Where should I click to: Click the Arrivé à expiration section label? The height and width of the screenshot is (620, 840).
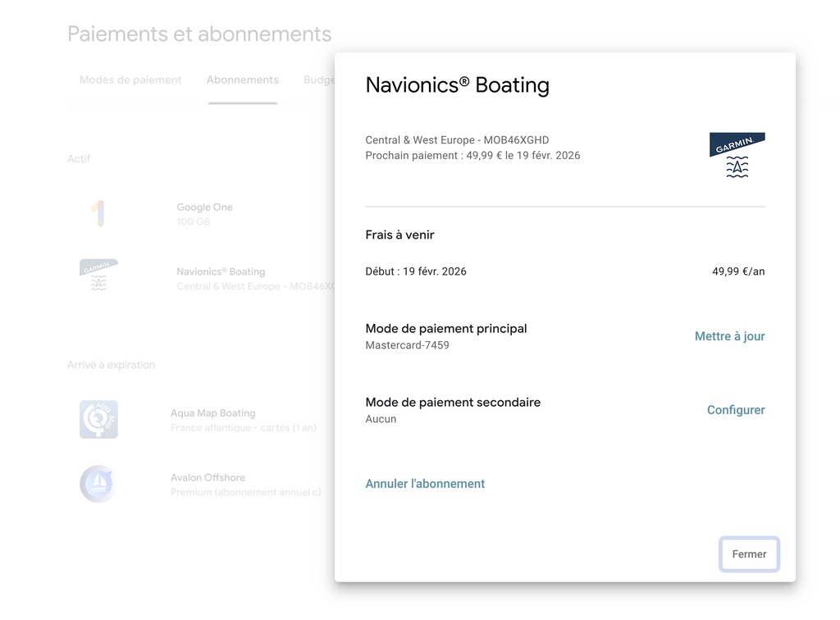pyautogui.click(x=111, y=365)
